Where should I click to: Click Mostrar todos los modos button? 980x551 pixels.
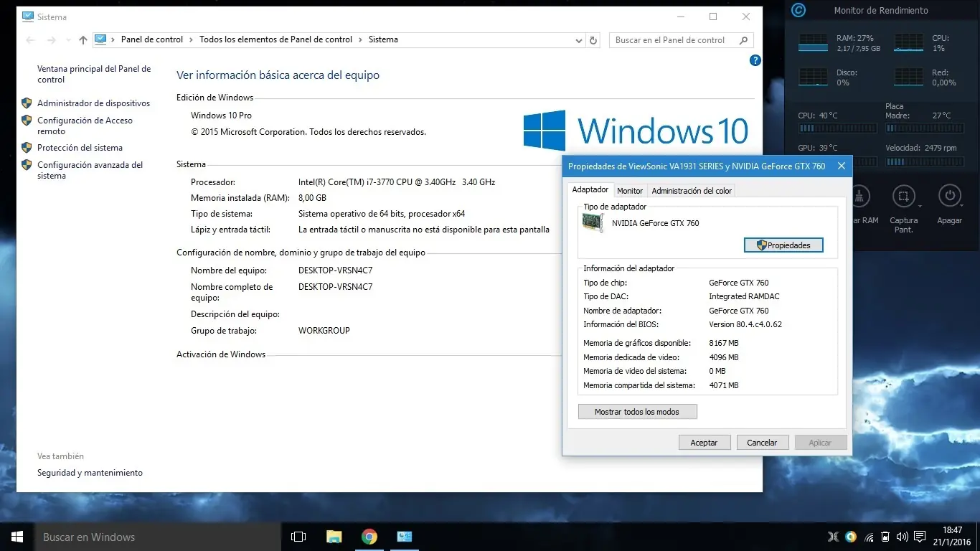coord(637,412)
